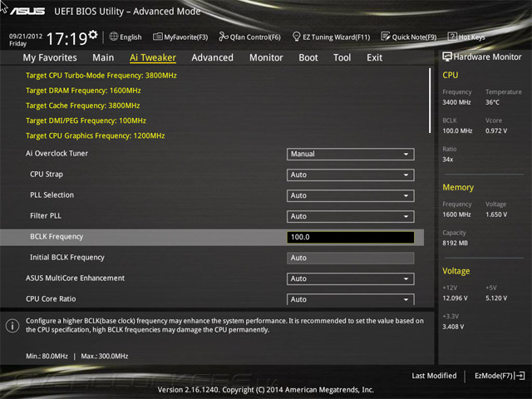Click the settings list scrollbar
532x399 pixels.
pyautogui.click(x=430, y=101)
